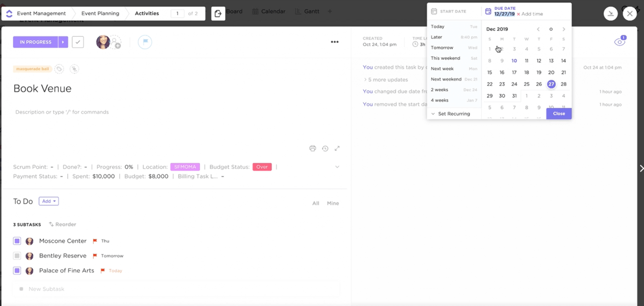
Task: Toggle the Bentley Reserve subtask checkbox
Action: [17, 256]
